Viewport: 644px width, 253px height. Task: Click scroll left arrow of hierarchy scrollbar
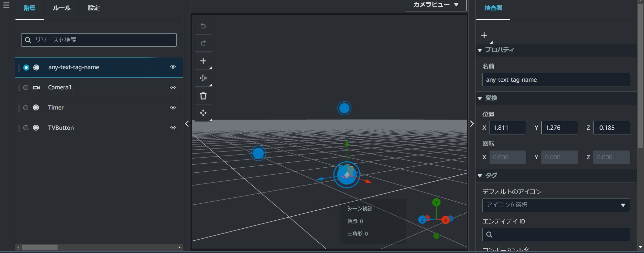tap(19, 248)
